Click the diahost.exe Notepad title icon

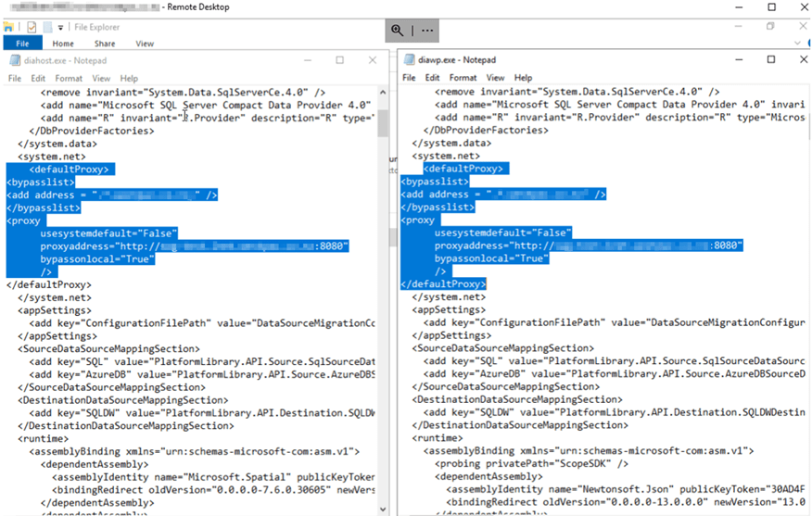click(x=16, y=60)
